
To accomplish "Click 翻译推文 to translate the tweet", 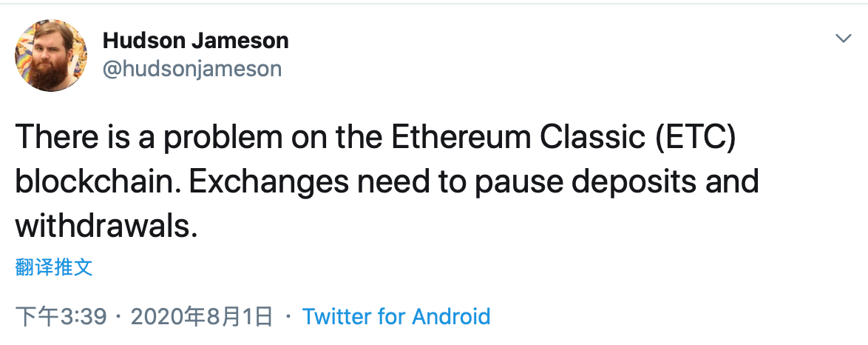I will [x=54, y=267].
